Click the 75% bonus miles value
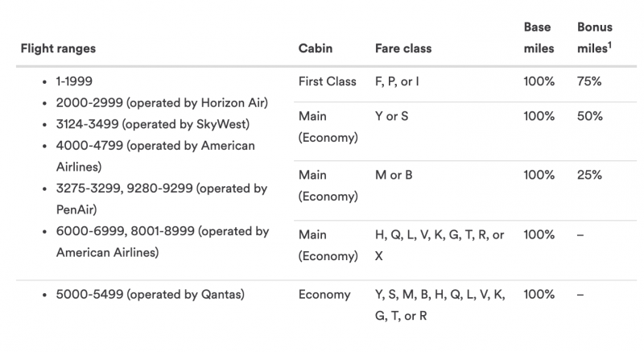This screenshot has width=644, height=352. click(x=589, y=81)
